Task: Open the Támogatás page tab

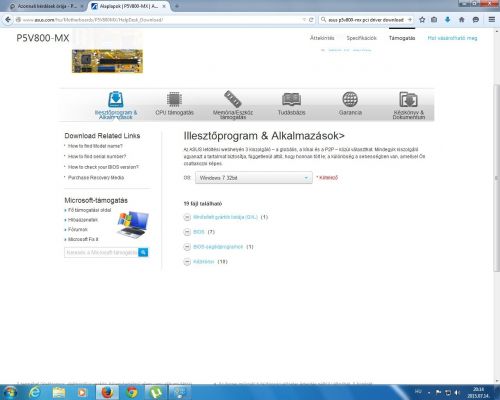Action: point(402,38)
